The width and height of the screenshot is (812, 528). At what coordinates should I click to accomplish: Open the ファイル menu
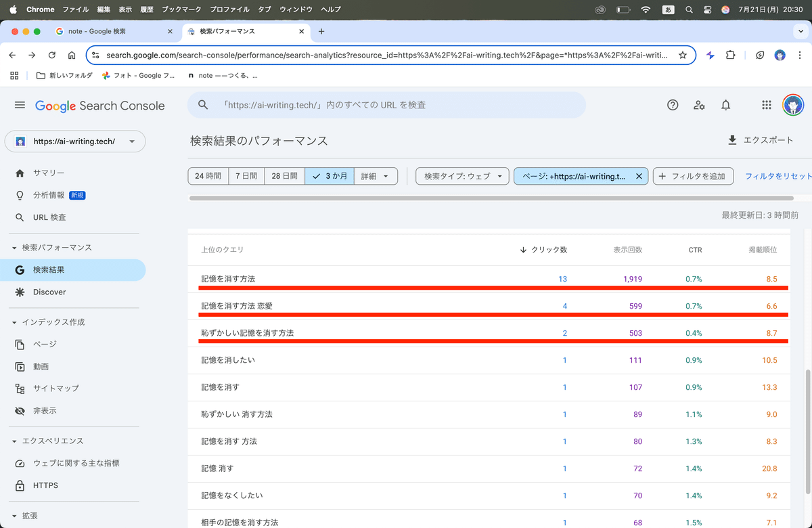pyautogui.click(x=75, y=9)
